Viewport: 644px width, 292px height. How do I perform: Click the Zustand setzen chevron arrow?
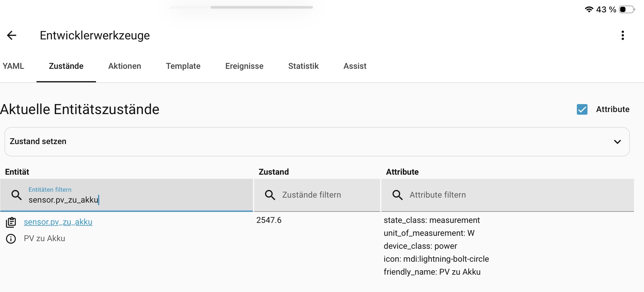coord(617,142)
